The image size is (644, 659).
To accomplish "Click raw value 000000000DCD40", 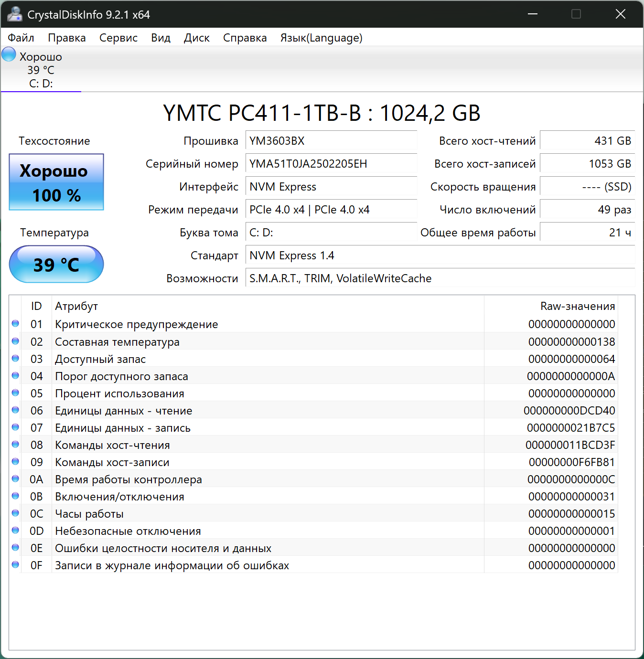I will [x=569, y=411].
